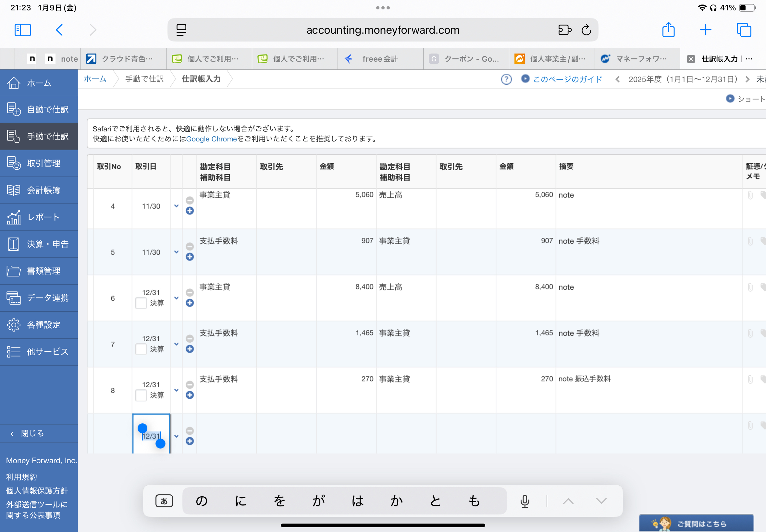Tap keyboard microphone dictation icon
Screen dimensions: 766x532
(525, 501)
